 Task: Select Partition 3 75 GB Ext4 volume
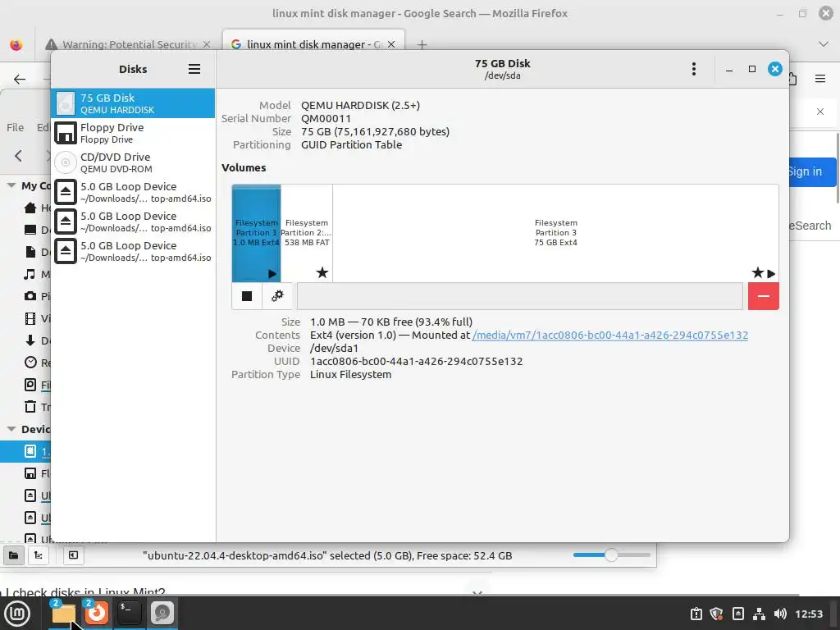[x=555, y=233]
